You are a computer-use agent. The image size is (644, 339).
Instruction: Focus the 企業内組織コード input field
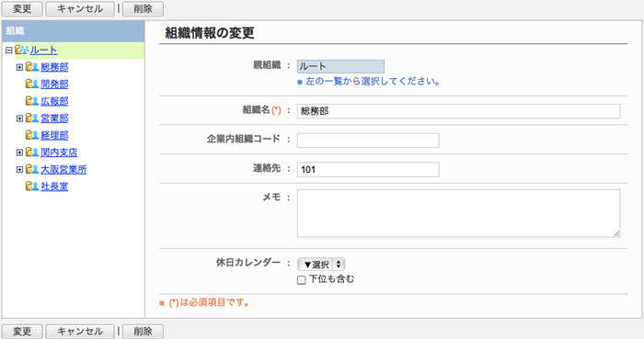coord(368,141)
